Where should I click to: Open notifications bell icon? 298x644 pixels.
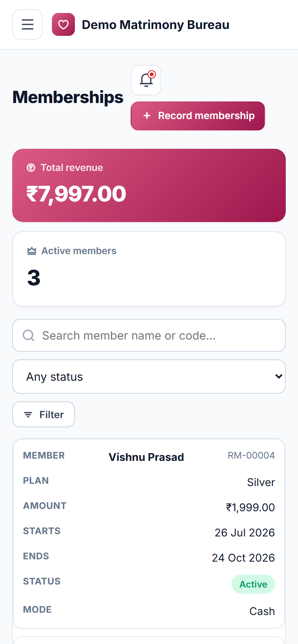[x=146, y=80]
